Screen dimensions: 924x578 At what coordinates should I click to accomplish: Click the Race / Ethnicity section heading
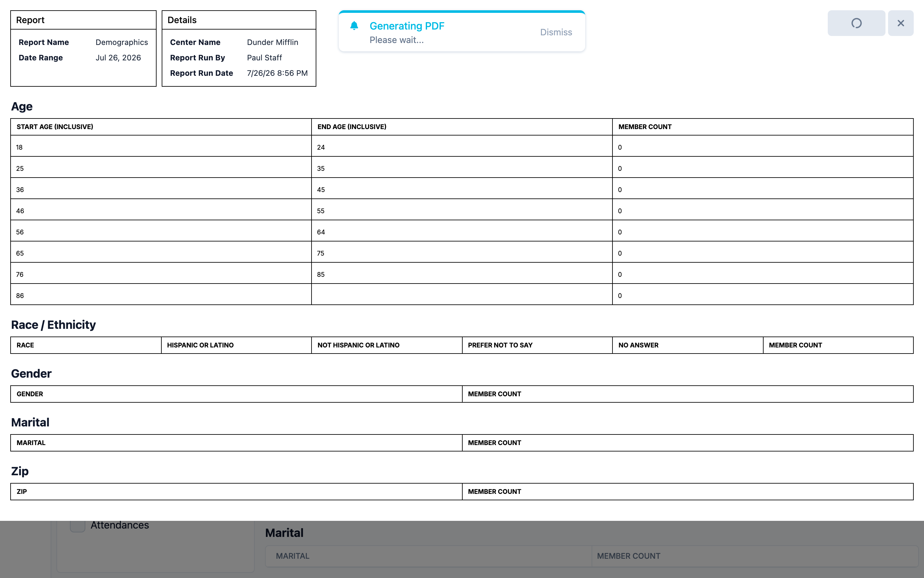pyautogui.click(x=54, y=325)
